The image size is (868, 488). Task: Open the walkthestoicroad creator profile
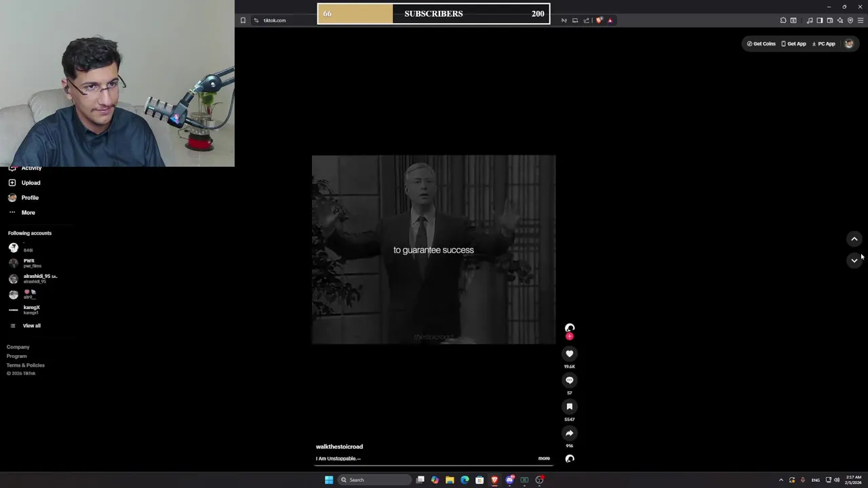tap(339, 447)
